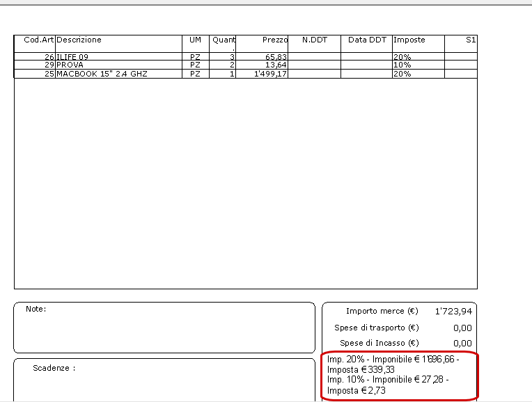Viewport: 532px width, 402px height.
Task: Select the ILIFE 09 description cell
Action: tap(119, 56)
